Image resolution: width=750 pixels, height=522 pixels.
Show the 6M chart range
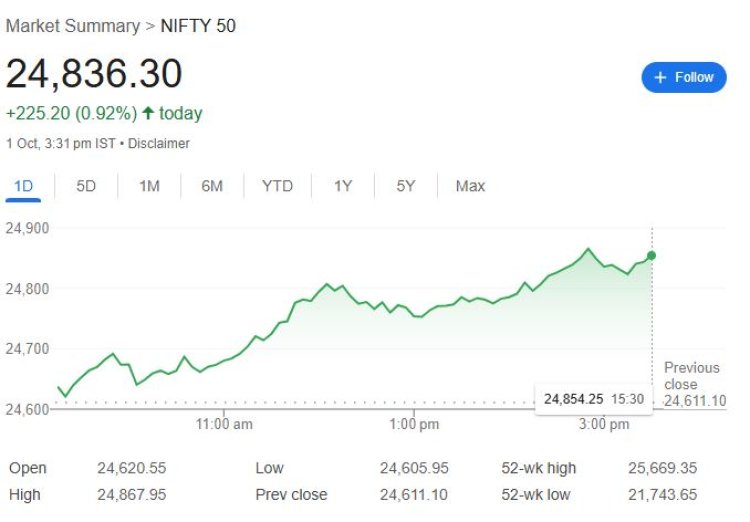coord(212,186)
